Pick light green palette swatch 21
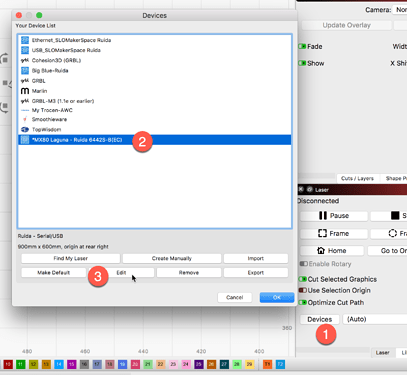 [148, 364]
